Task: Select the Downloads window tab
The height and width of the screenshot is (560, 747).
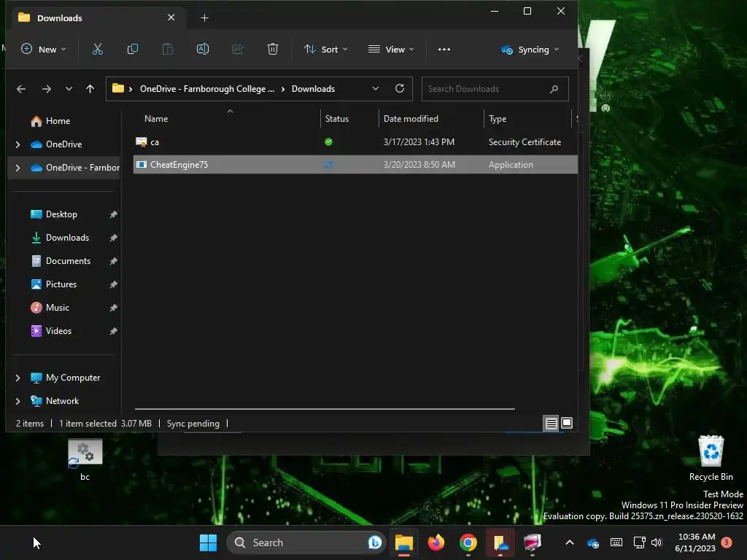Action: point(98,17)
